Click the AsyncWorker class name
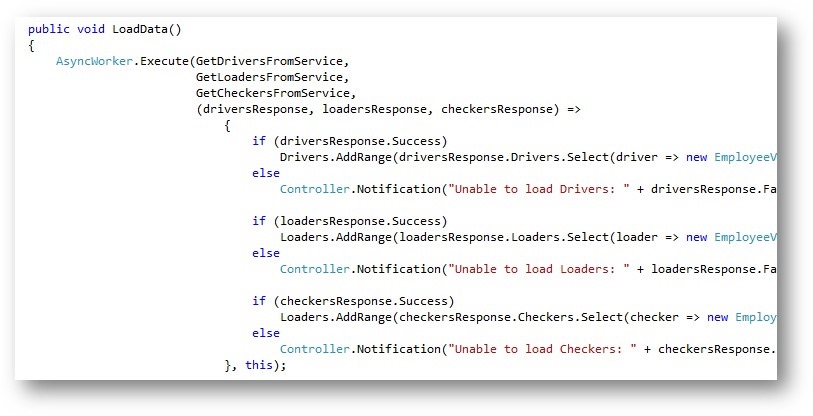The image size is (813, 416). [94, 61]
